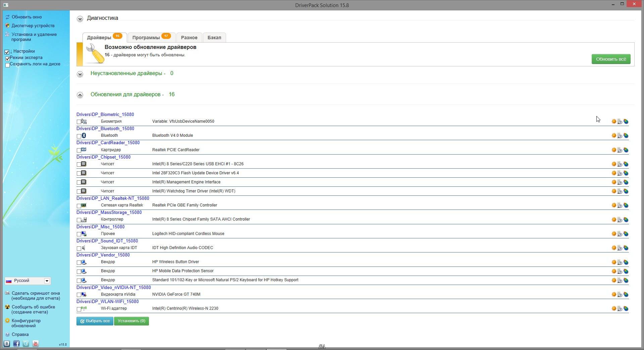Click driver info icon for USB EHCI #1 - 8C26
Image resolution: width=644 pixels, height=350 pixels.
coord(620,164)
